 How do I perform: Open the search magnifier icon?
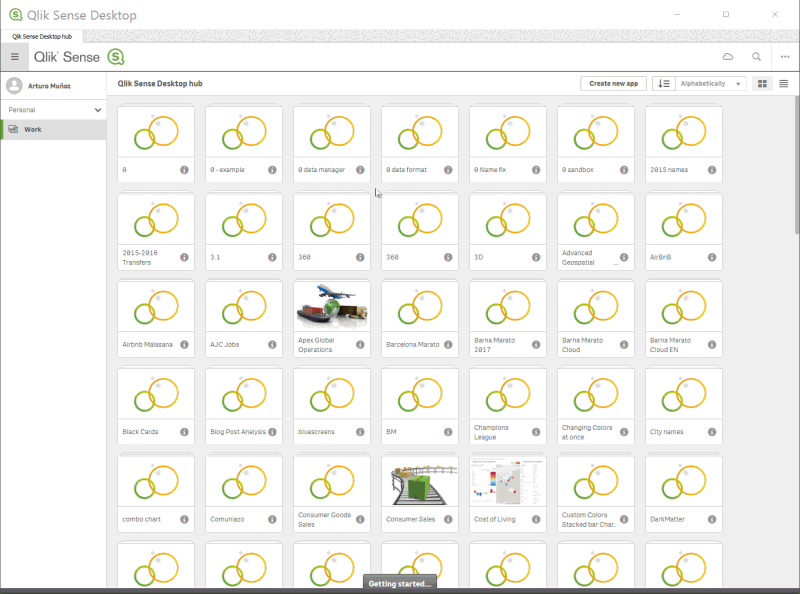(756, 57)
